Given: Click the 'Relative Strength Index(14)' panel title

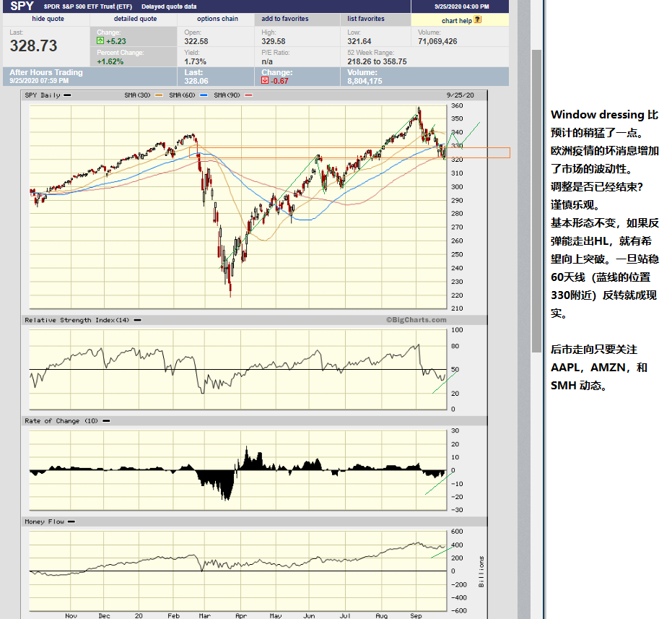Looking at the screenshot, I should pyautogui.click(x=77, y=320).
